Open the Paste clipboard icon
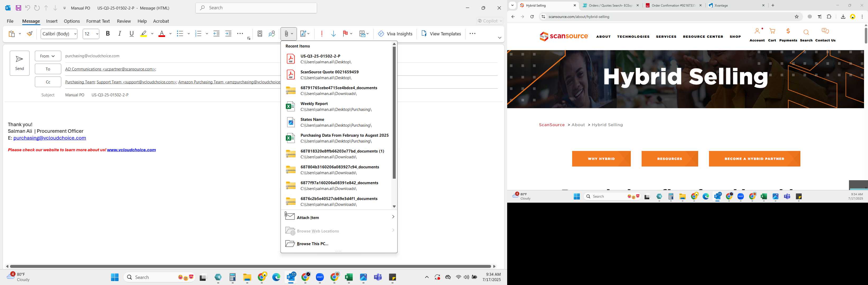This screenshot has height=285, width=868. [12, 34]
